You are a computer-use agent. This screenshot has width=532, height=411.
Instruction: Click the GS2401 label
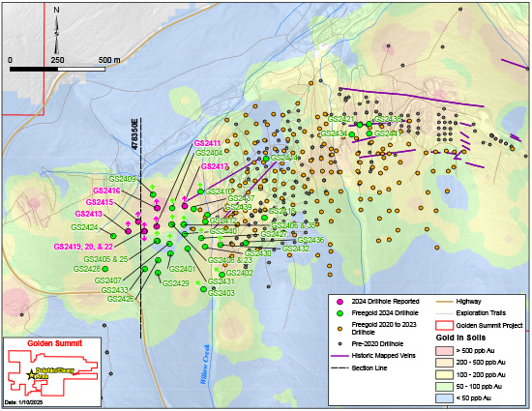click(x=183, y=269)
